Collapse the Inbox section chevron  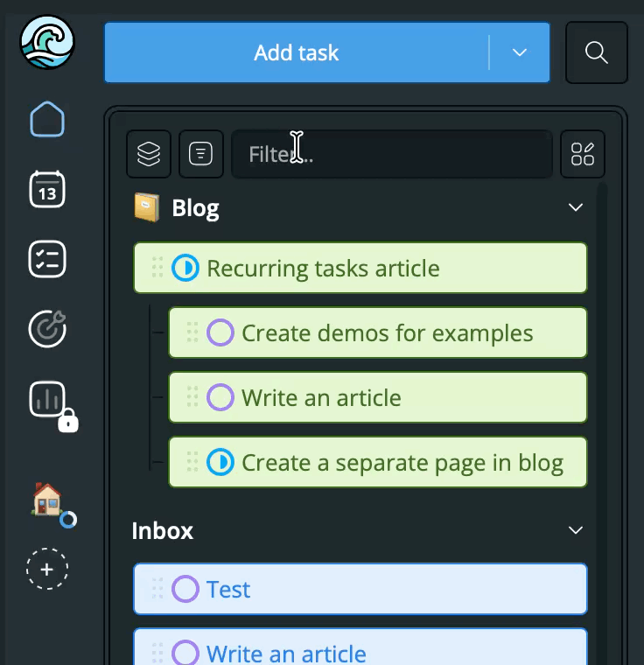575,530
